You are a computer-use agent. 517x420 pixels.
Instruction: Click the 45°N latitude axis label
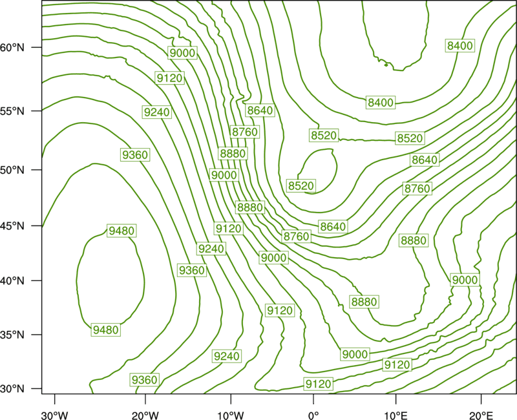coord(12,226)
